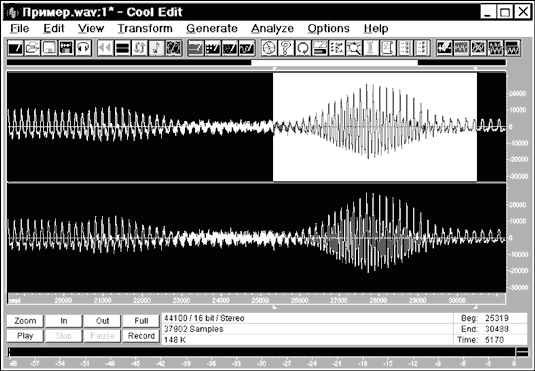This screenshot has height=371, width=535.
Task: Click the In zoom button
Action: (x=64, y=321)
